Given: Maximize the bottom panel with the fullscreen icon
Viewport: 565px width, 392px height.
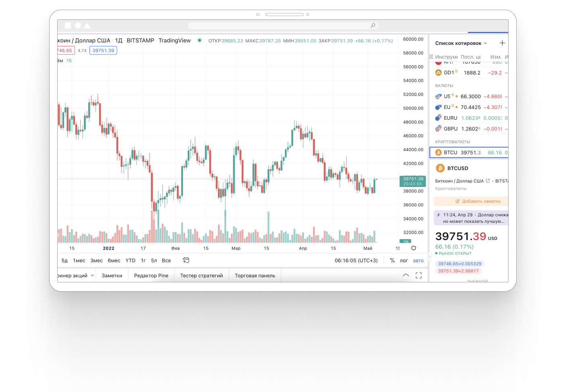Looking at the screenshot, I should click(419, 276).
